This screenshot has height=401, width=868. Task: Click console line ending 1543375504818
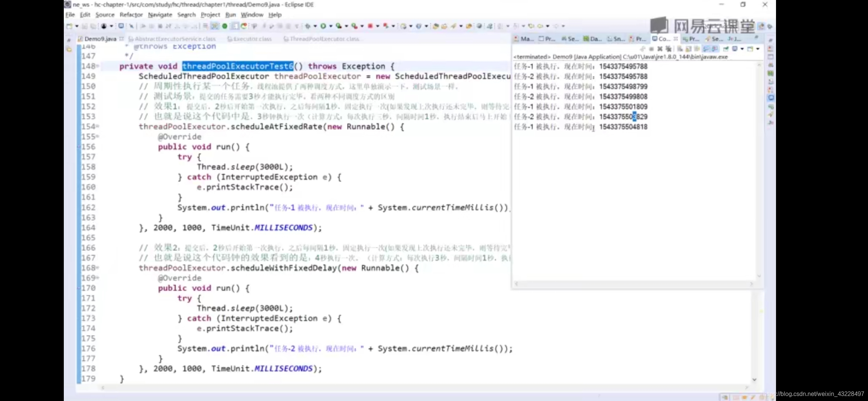coord(581,127)
